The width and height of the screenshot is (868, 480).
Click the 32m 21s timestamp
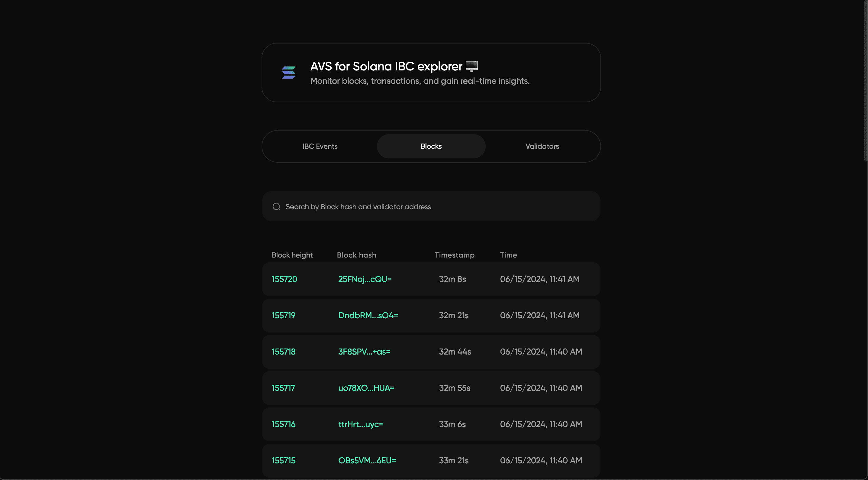454,315
